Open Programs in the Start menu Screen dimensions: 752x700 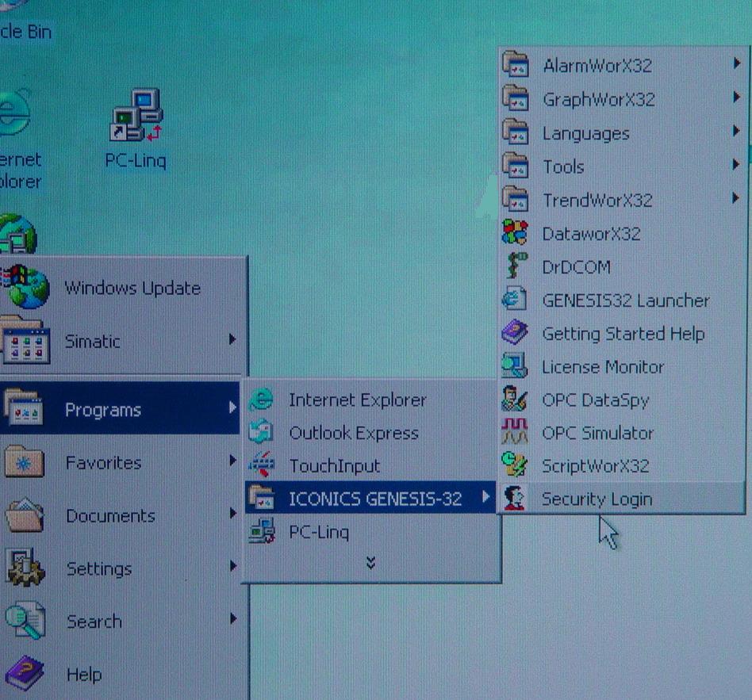(120, 409)
